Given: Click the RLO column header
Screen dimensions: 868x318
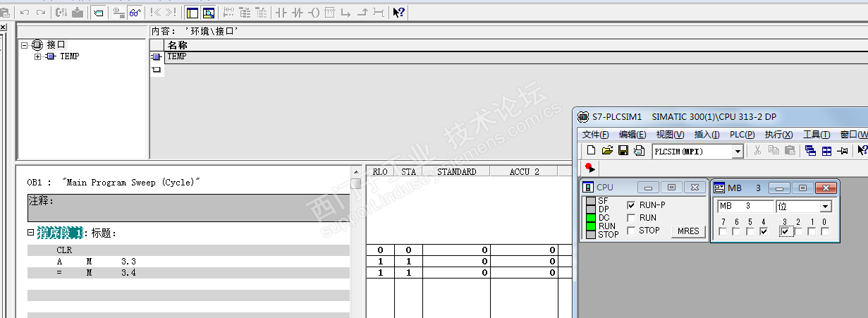Looking at the screenshot, I should [380, 171].
